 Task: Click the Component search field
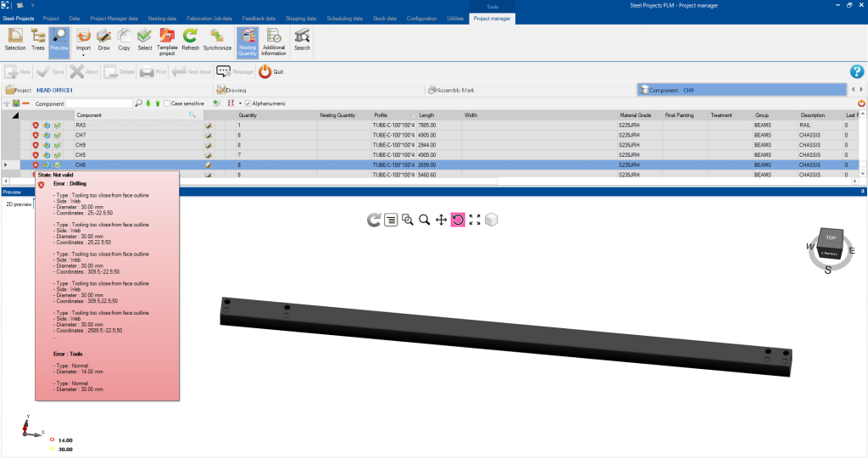point(99,103)
